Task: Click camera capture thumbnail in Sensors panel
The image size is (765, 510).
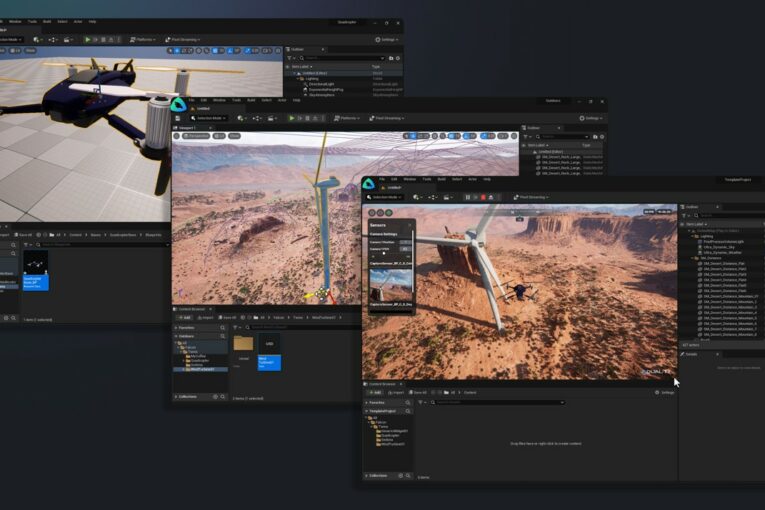Action: click(x=390, y=285)
